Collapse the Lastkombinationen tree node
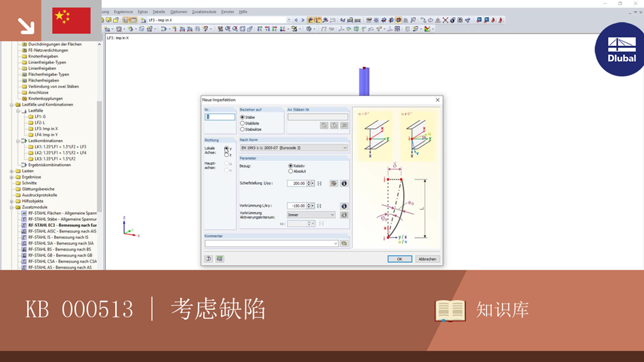 pos(18,141)
